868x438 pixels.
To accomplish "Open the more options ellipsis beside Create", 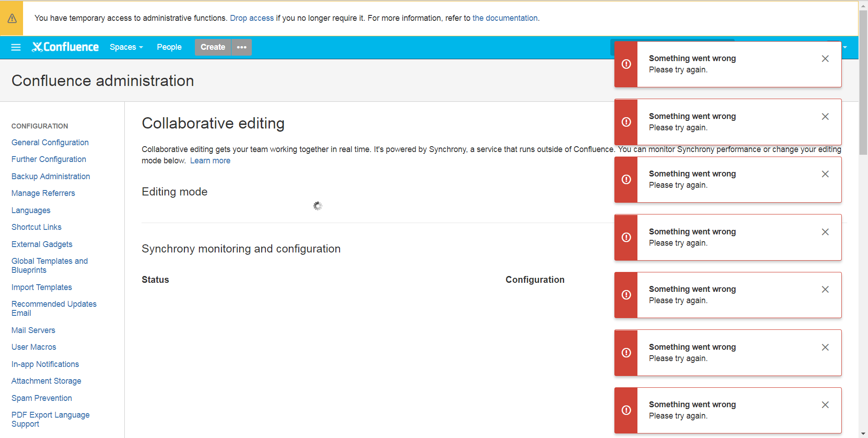I will (242, 47).
